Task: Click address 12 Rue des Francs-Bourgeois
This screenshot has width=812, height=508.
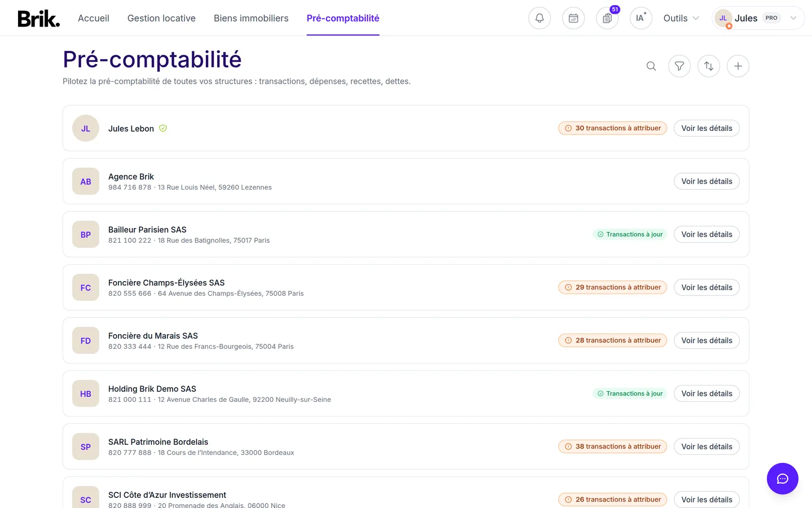Action: pyautogui.click(x=226, y=347)
